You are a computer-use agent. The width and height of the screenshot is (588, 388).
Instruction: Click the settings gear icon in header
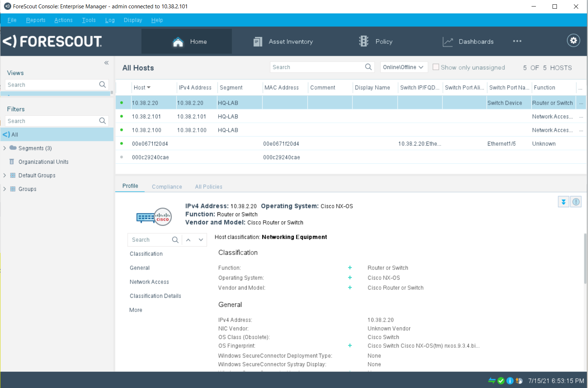(x=573, y=41)
